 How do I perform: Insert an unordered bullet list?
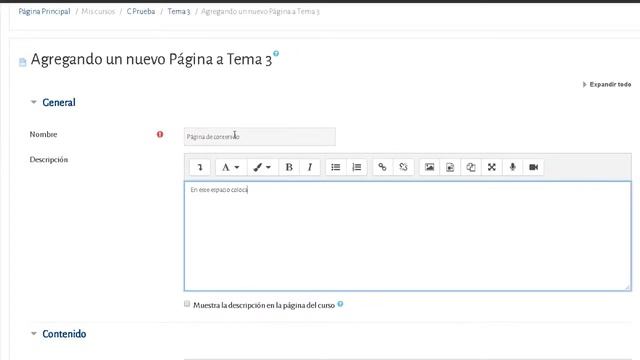click(x=336, y=167)
